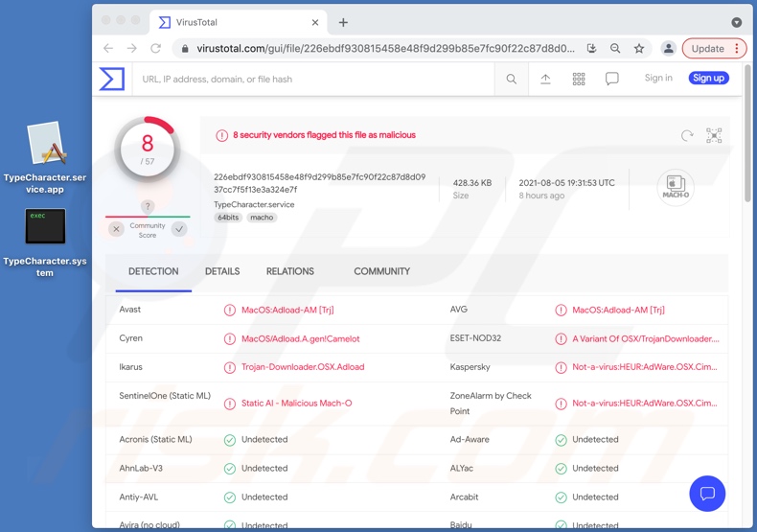
Task: Open the comment bubble icon in header
Action: coord(611,80)
